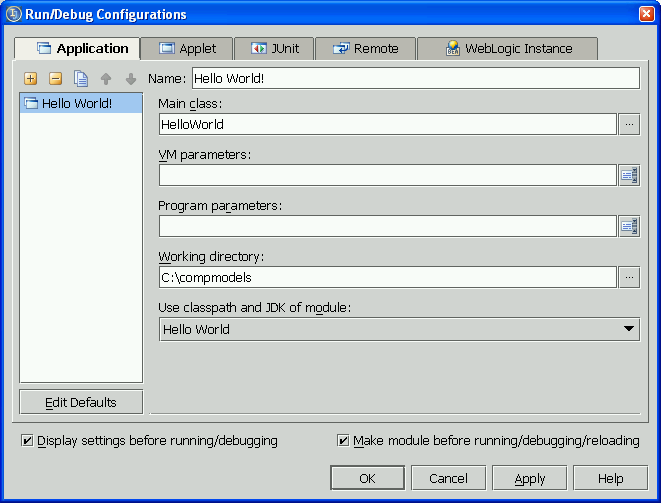Viewport: 661px width, 503px height.
Task: Remove the selected configuration with the minus icon
Action: [56, 78]
